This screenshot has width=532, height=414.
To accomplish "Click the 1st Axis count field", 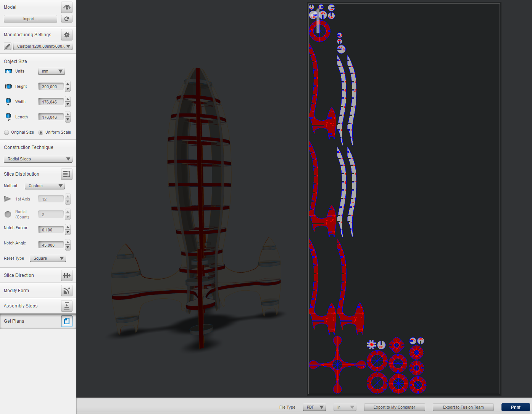I will pos(51,199).
